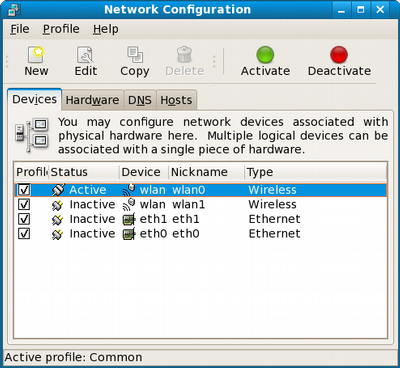
Task: Toggle the profile checkbox for eth0
Action: click(x=24, y=234)
